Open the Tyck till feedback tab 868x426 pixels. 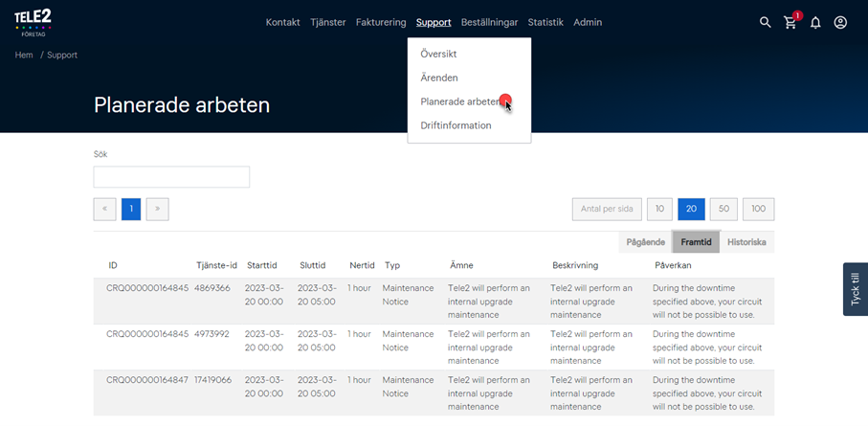[856, 289]
